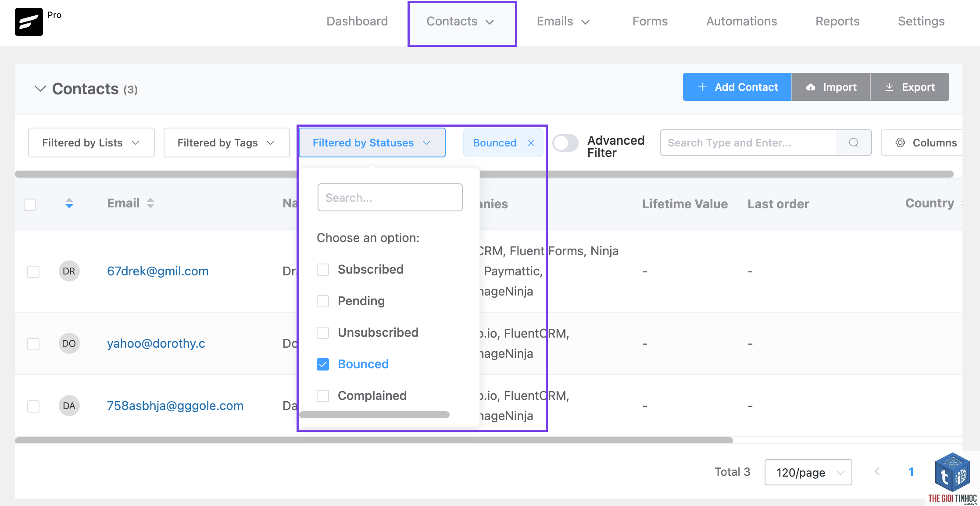980x506 pixels.
Task: Click the DO contact avatar
Action: click(x=69, y=343)
